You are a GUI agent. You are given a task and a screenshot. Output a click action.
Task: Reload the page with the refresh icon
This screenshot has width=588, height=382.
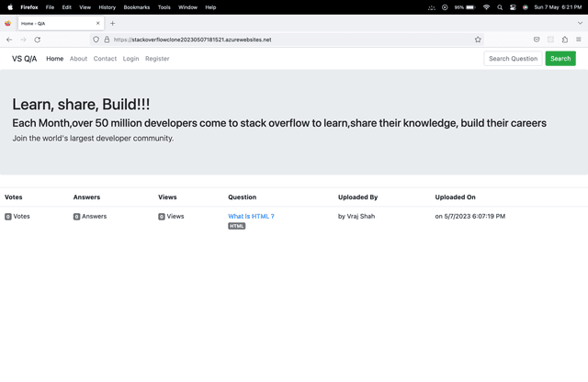[38, 39]
